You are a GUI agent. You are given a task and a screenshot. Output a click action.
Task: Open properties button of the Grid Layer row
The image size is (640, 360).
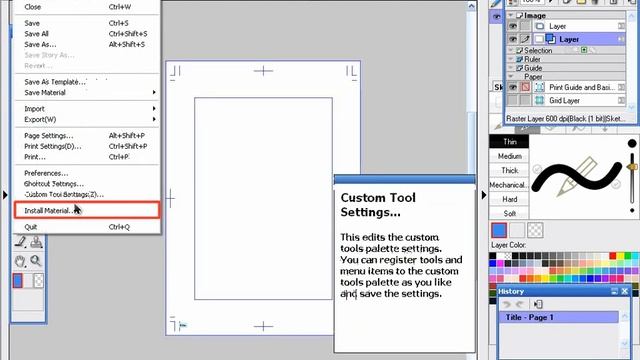click(x=621, y=100)
